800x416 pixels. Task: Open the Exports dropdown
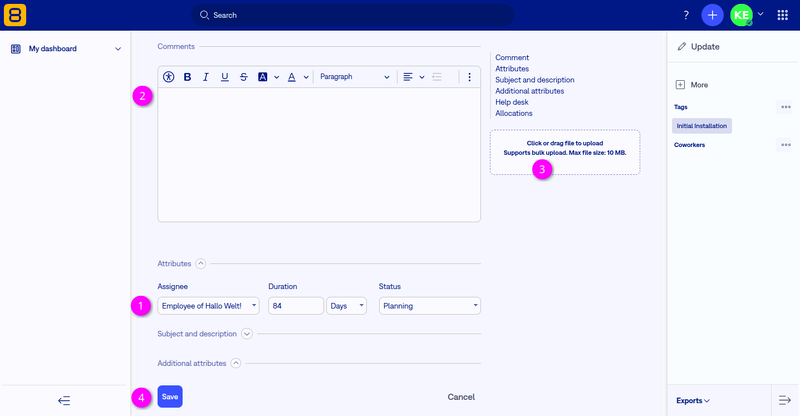pyautogui.click(x=693, y=401)
